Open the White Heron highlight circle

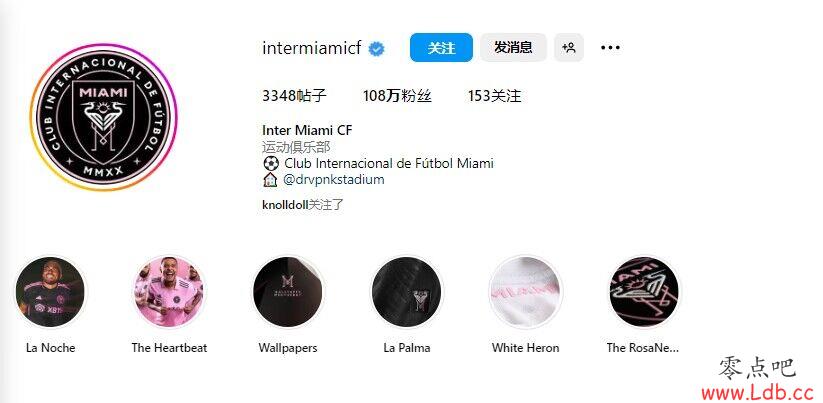[x=525, y=292]
